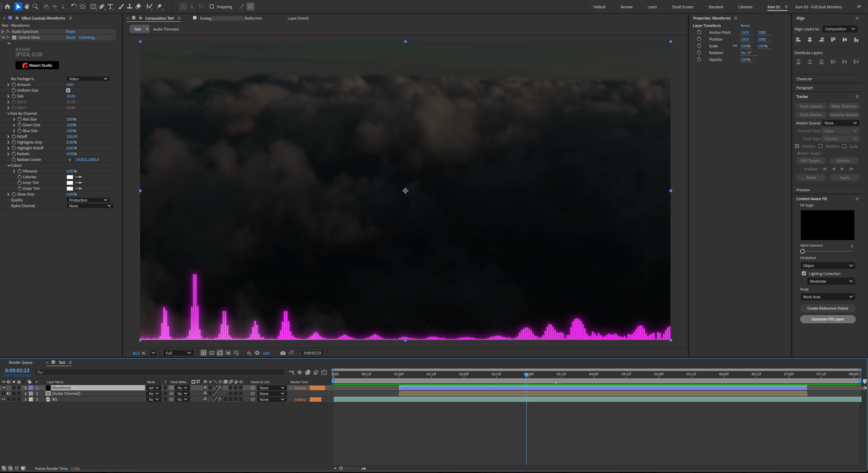
Task: Open the show channel color icon
Action: (x=249, y=353)
